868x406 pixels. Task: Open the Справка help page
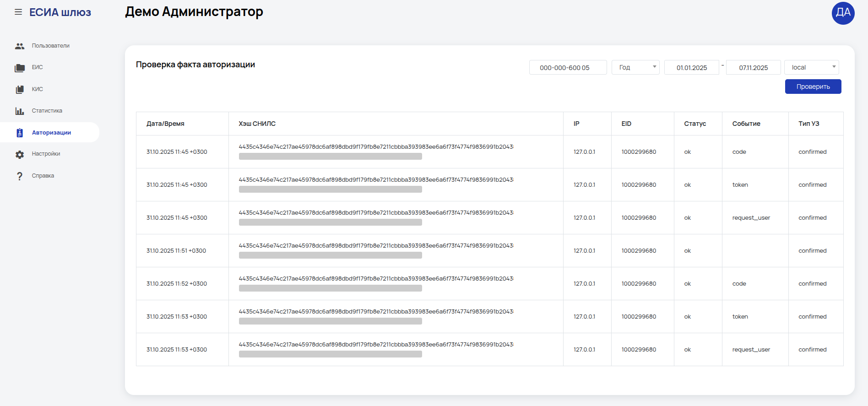click(43, 176)
